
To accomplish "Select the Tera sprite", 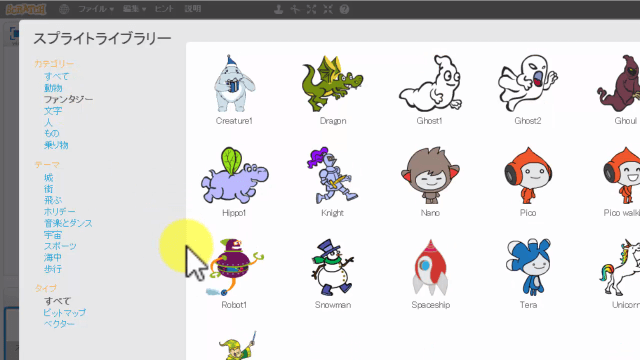I will [528, 274].
